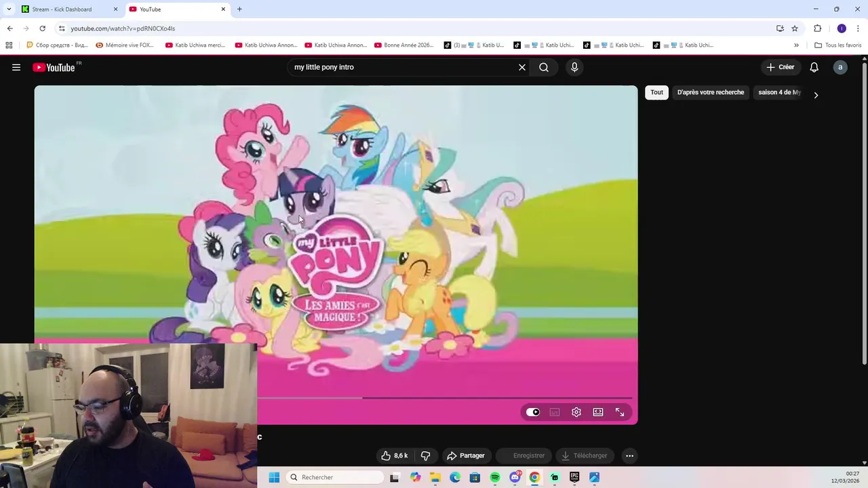Open the Créer upload menu
The image size is (868, 488).
point(781,67)
